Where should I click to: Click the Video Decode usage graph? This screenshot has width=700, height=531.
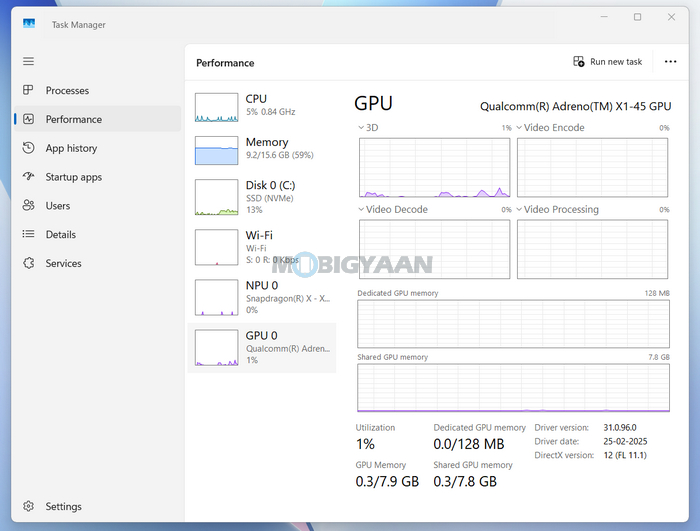tap(434, 249)
